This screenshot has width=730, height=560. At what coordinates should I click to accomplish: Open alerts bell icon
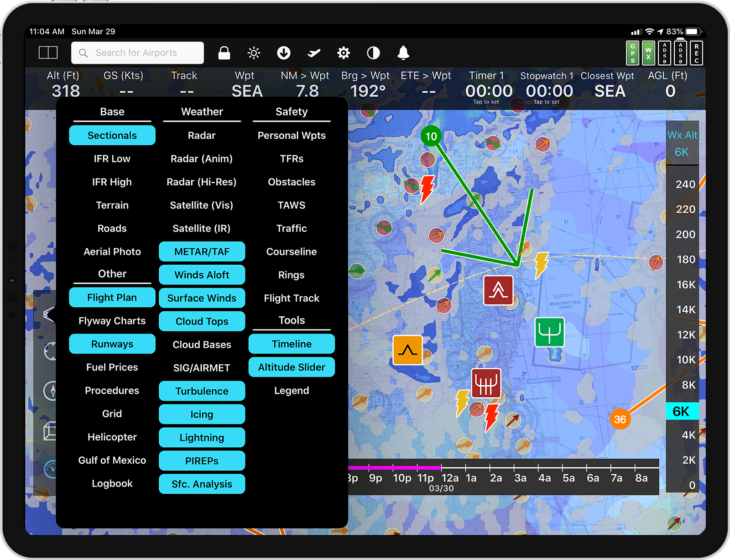coord(403,53)
